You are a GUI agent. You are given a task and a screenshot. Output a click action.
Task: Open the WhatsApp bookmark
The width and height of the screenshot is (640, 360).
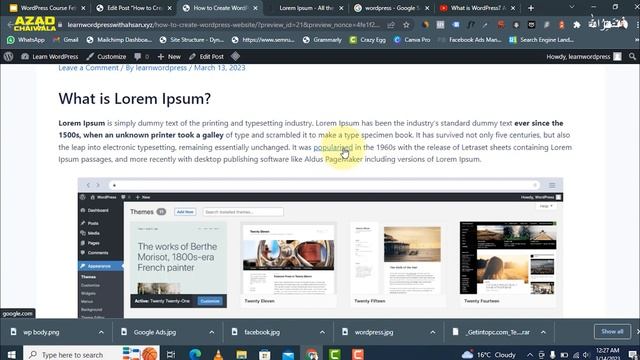click(26, 40)
